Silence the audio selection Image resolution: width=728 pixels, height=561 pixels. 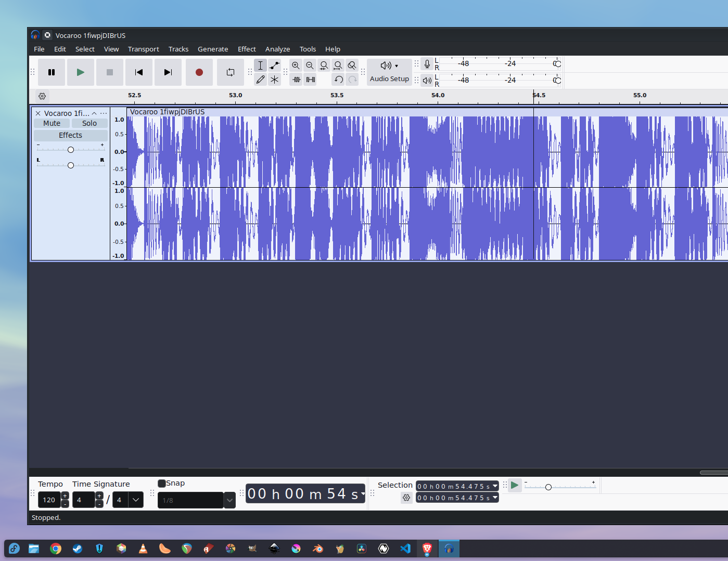[x=310, y=80]
